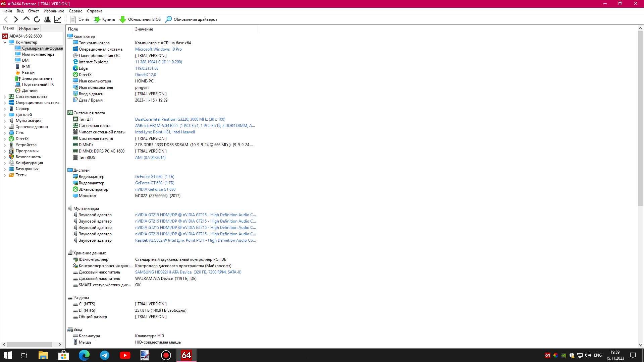This screenshot has width=644, height=362.
Task: Open ASRock H81M-VG4 R2.0 motherboard link
Action: 195,126
